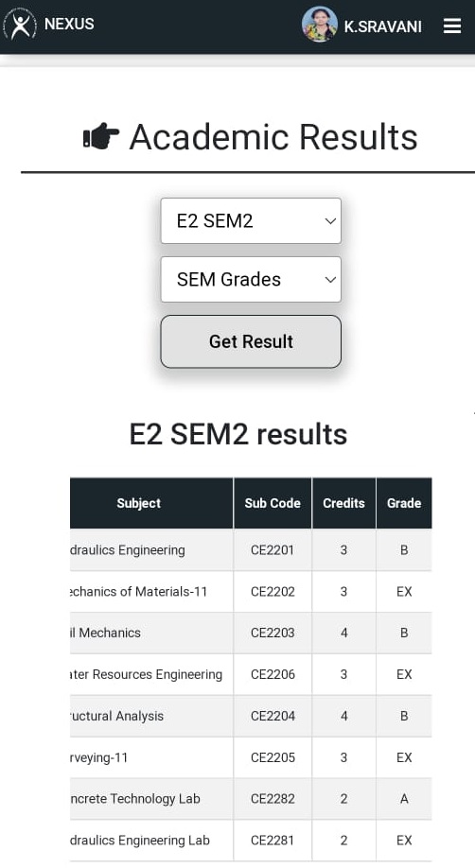Select the Mechanics of Materials-11 row
The height and width of the screenshot is (868, 475).
point(251,592)
